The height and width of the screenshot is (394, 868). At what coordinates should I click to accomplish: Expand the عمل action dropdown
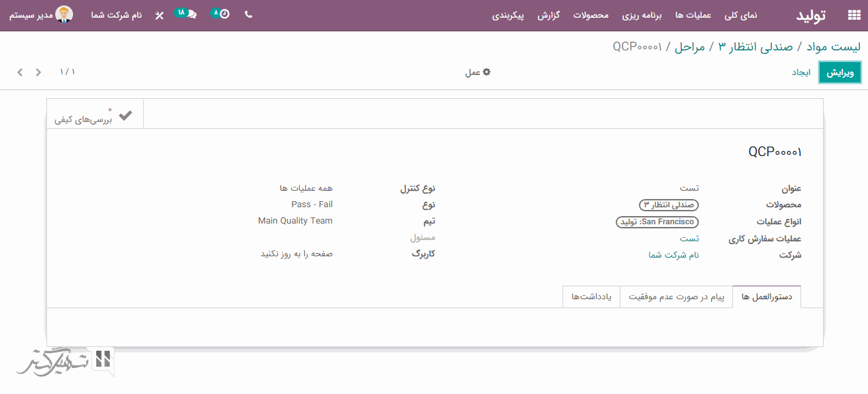click(x=477, y=72)
